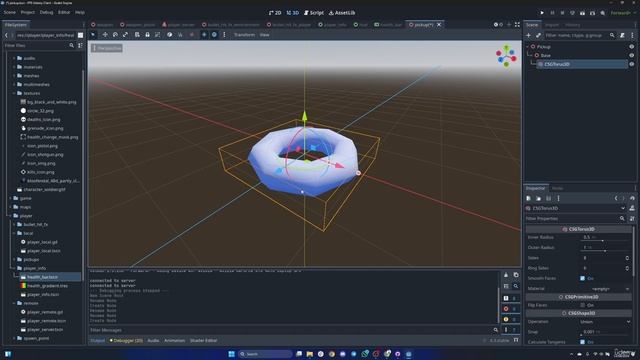Open the Transform menu button
The height and width of the screenshot is (360, 640).
point(244,35)
